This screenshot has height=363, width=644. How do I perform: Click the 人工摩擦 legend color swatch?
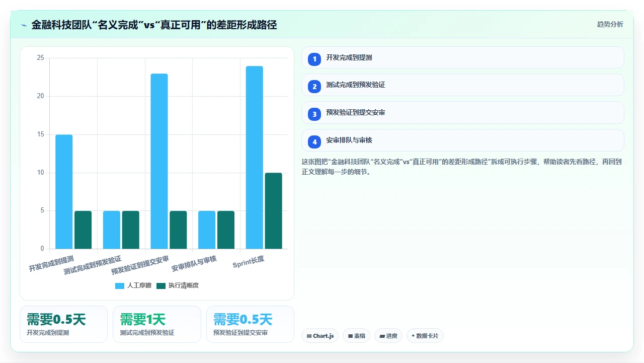120,286
